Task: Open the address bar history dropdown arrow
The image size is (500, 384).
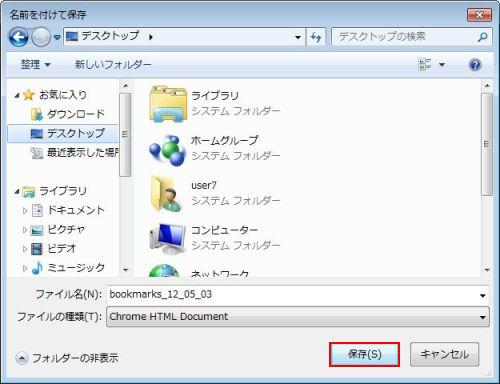Action: pyautogui.click(x=298, y=37)
